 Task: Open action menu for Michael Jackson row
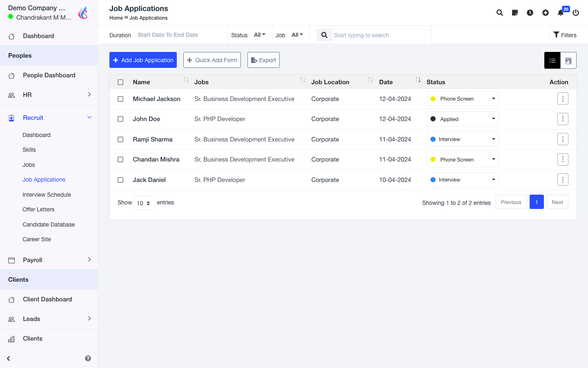563,99
